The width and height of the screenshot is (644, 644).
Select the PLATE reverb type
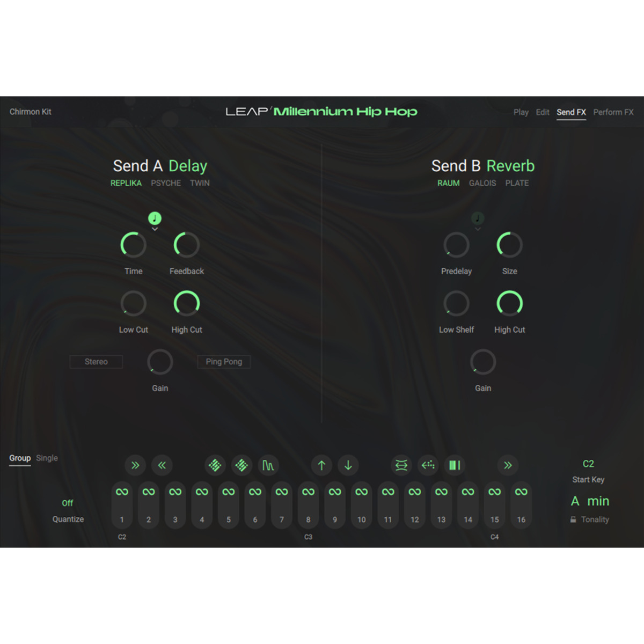(x=517, y=183)
